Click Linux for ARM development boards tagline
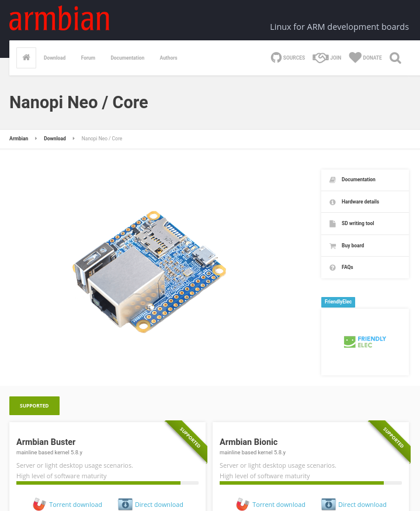The height and width of the screenshot is (511, 420). coord(339,27)
